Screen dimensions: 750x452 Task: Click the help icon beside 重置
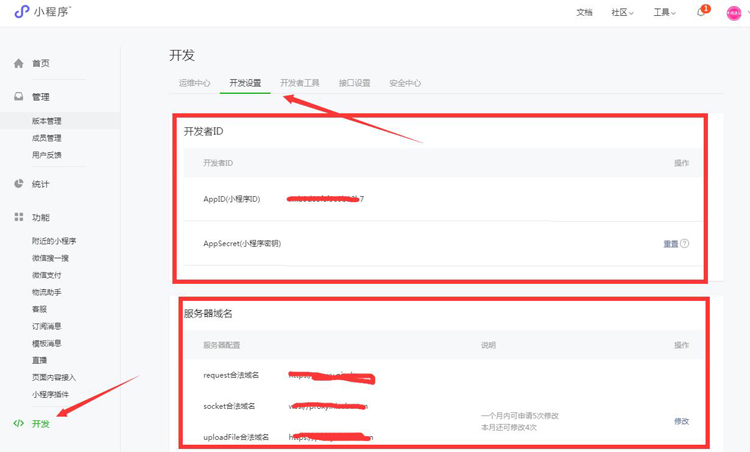[685, 243]
